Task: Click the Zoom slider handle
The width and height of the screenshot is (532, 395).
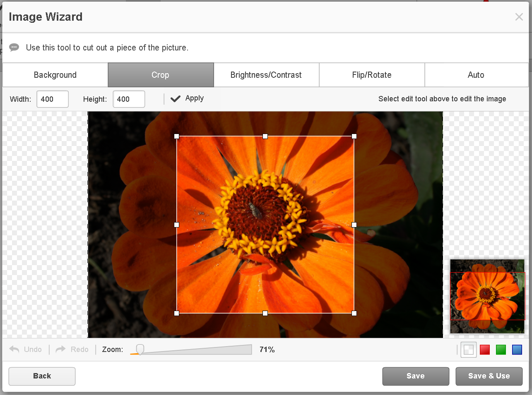Action: click(139, 349)
